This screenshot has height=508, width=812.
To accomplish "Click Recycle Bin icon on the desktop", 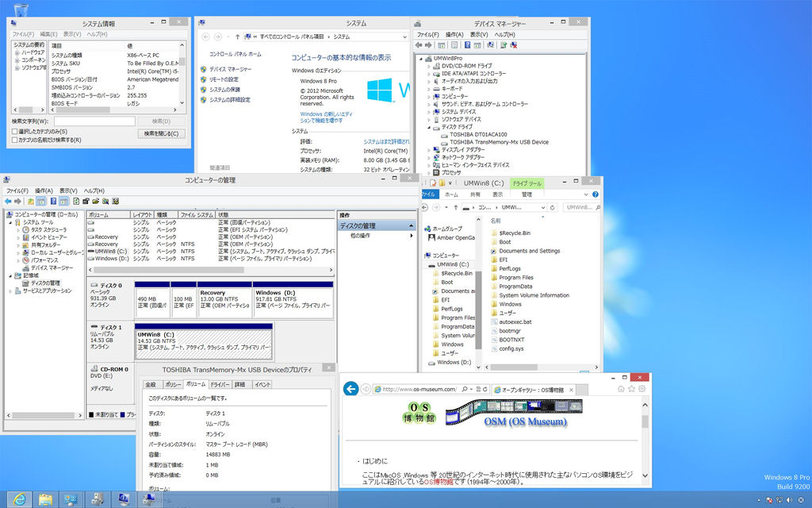I will 21,9.
